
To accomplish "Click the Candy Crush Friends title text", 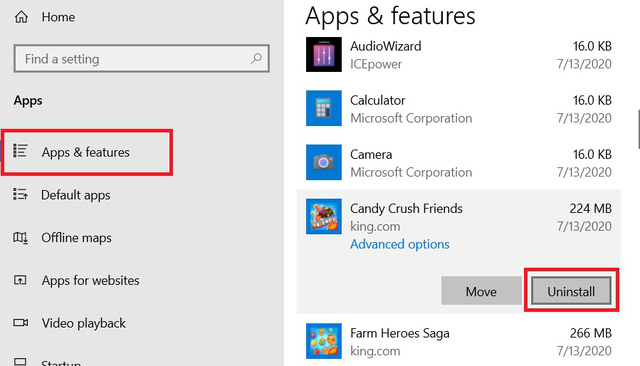I will point(406,209).
